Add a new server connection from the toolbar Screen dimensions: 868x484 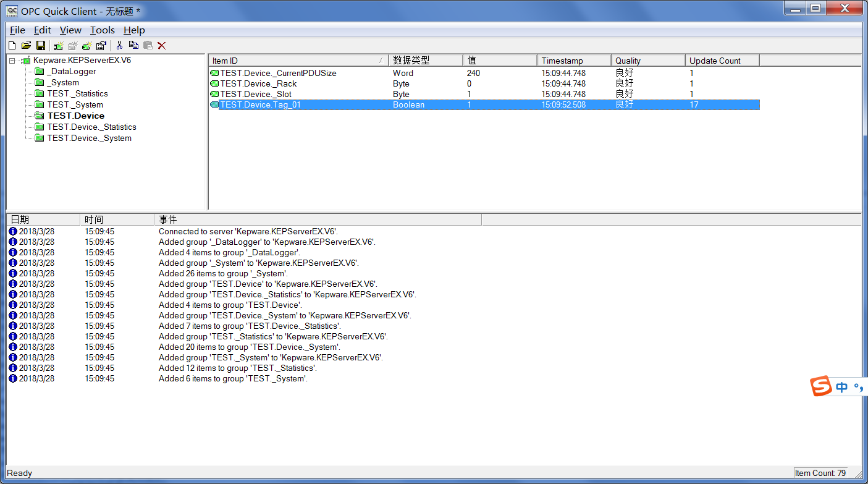(x=59, y=45)
